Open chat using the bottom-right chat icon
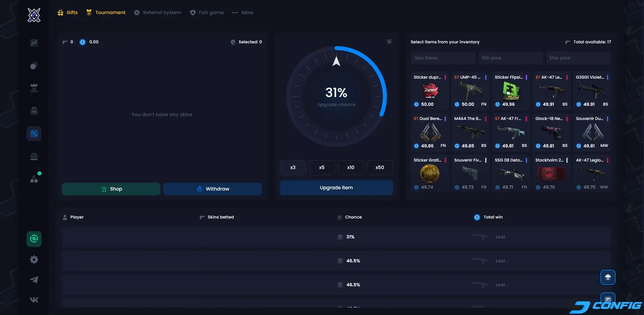 (x=608, y=298)
